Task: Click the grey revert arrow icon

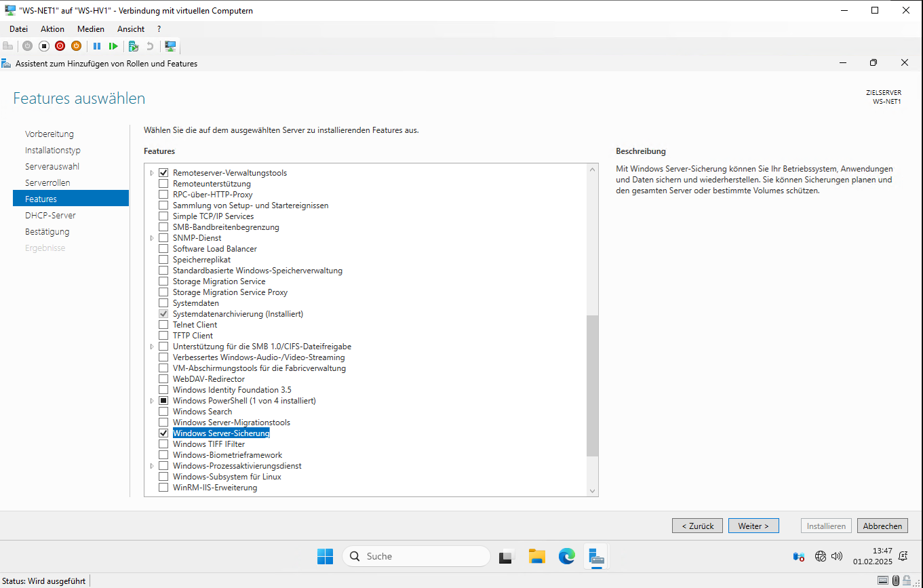Action: [150, 46]
